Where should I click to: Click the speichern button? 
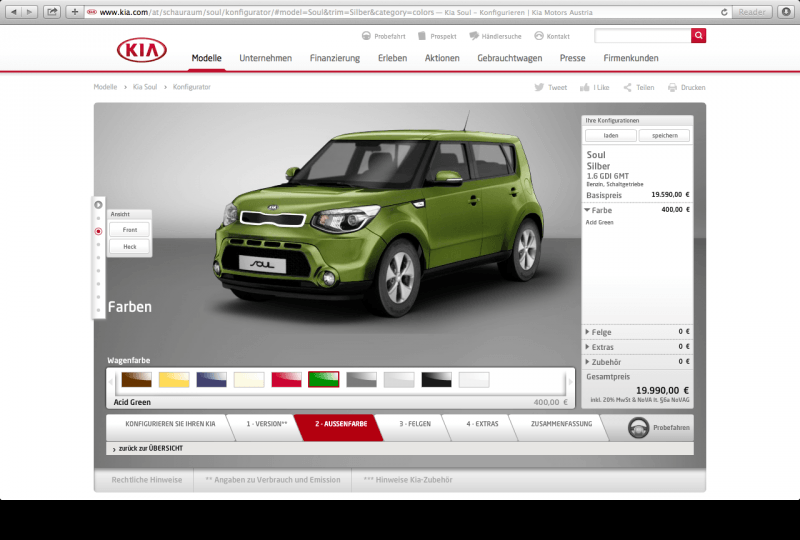[x=664, y=135]
